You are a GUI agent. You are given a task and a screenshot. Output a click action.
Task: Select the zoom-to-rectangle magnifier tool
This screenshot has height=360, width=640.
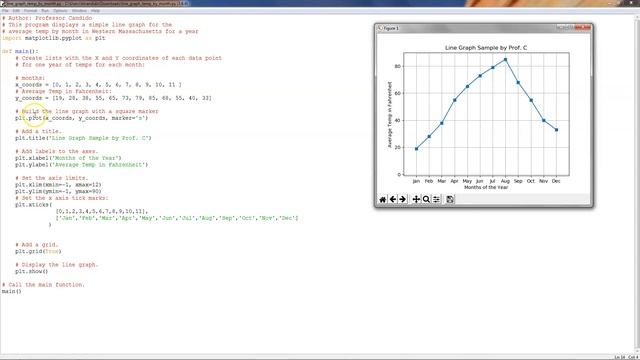pyautogui.click(x=426, y=199)
